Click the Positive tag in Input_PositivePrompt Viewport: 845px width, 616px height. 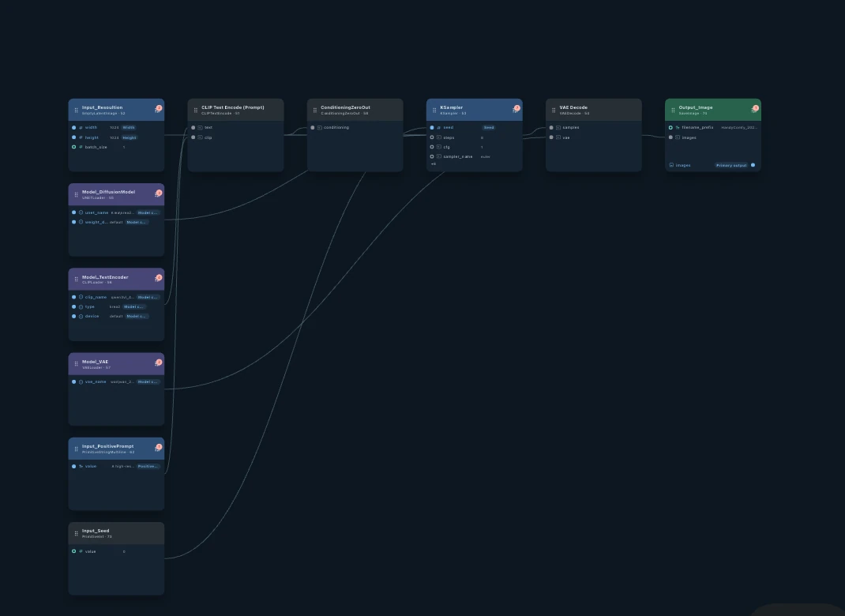148,466
